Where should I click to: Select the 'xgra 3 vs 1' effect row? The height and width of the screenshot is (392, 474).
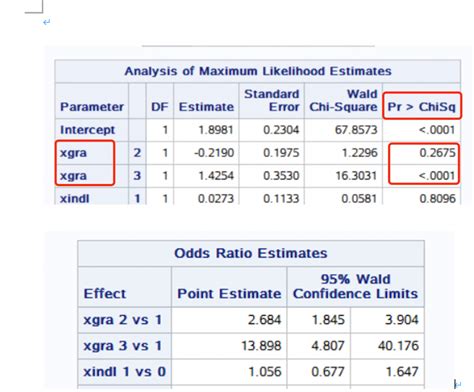pyautogui.click(x=123, y=346)
